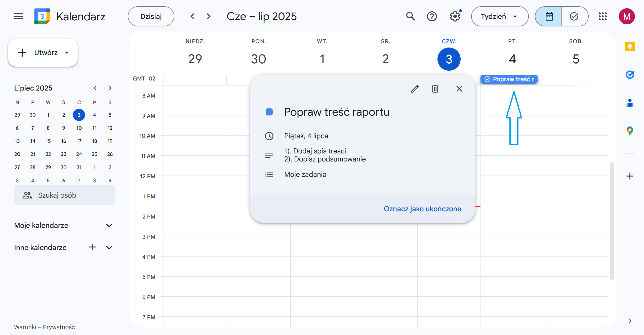Open Google Keep side panel icon
644x335 pixels.
pyautogui.click(x=630, y=47)
